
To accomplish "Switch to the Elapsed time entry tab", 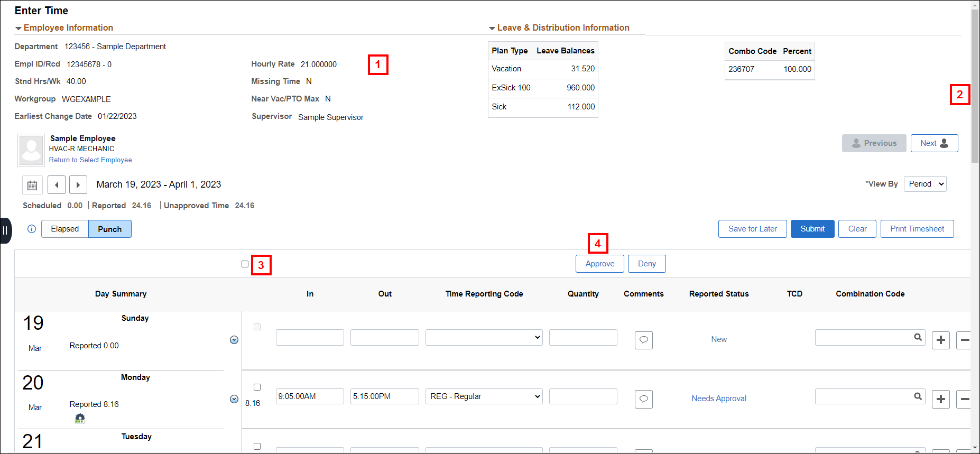I will 65,229.
